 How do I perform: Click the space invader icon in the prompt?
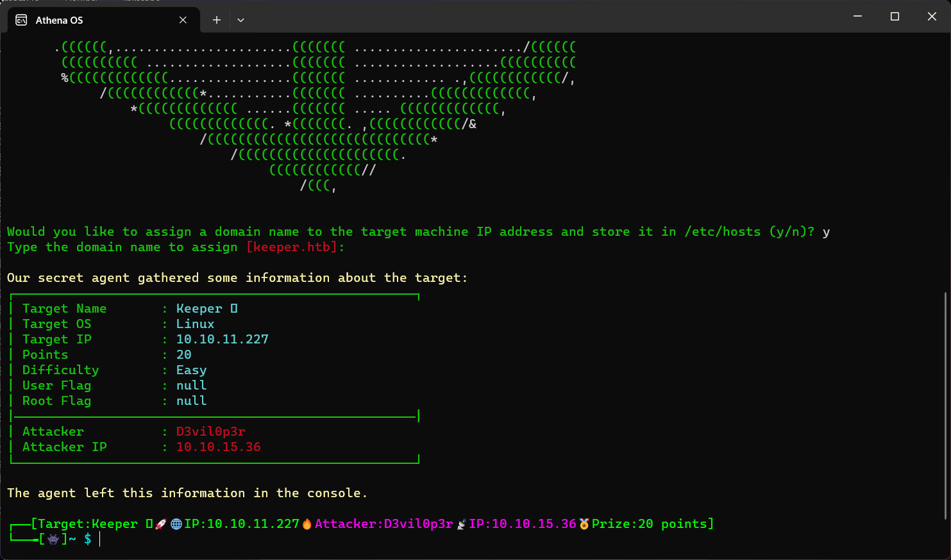point(55,540)
